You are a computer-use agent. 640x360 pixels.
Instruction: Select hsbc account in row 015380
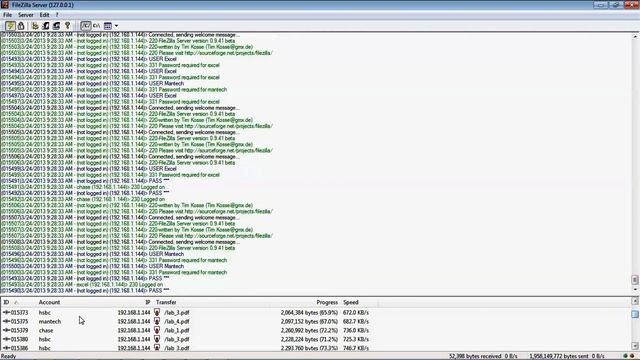pyautogui.click(x=44, y=340)
